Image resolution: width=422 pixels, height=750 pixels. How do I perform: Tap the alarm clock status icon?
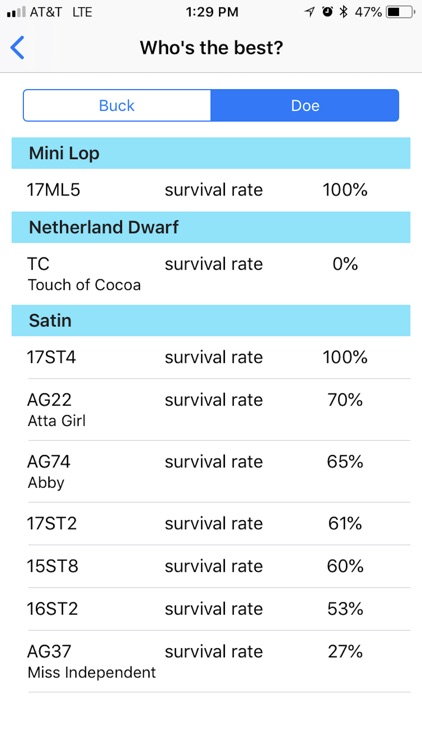click(327, 12)
